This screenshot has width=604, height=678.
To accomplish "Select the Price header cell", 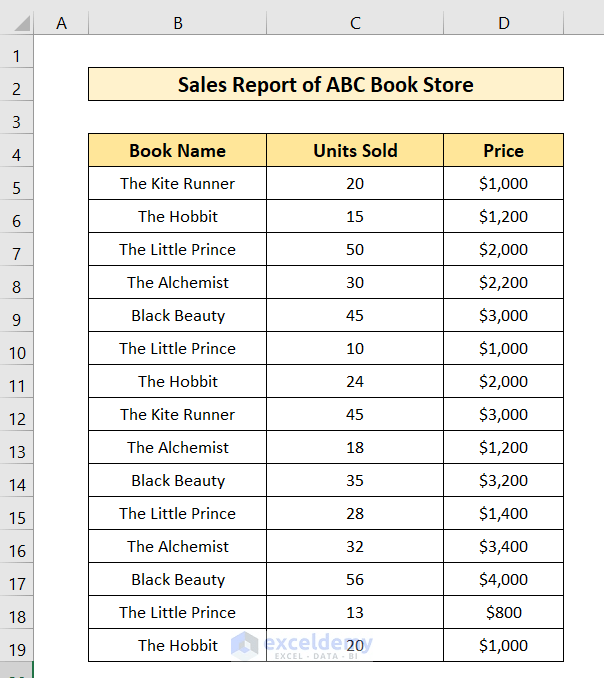I will click(503, 151).
